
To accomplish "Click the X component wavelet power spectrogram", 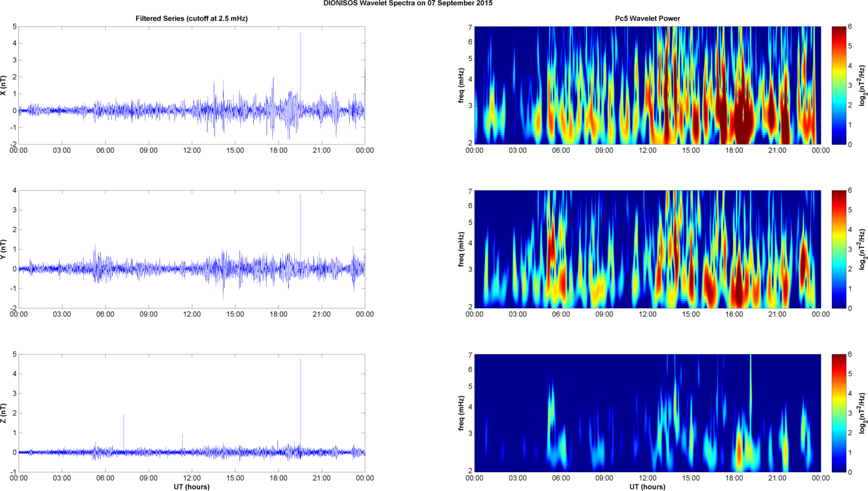I will 647,85.
